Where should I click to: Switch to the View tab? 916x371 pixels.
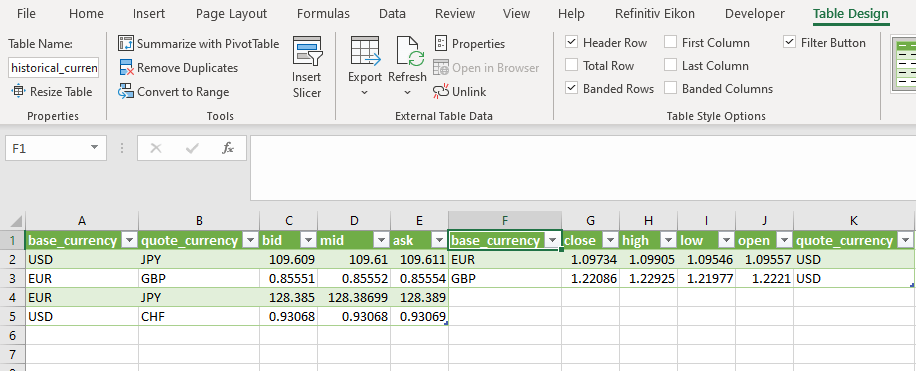(516, 13)
